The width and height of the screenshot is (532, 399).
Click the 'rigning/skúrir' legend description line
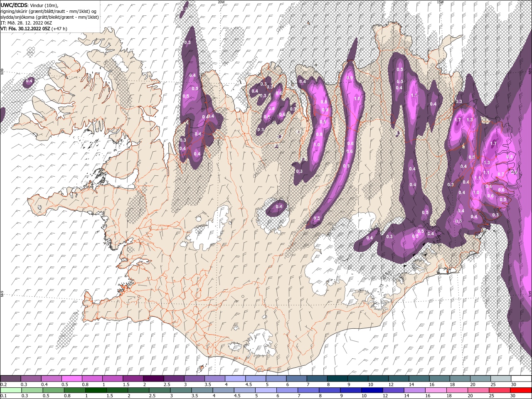[49, 11]
